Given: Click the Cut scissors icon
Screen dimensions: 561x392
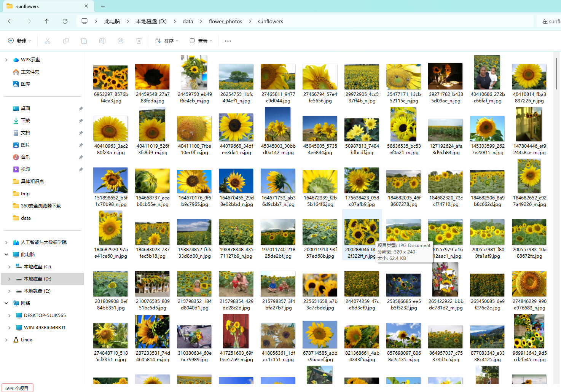Looking at the screenshot, I should (48, 41).
